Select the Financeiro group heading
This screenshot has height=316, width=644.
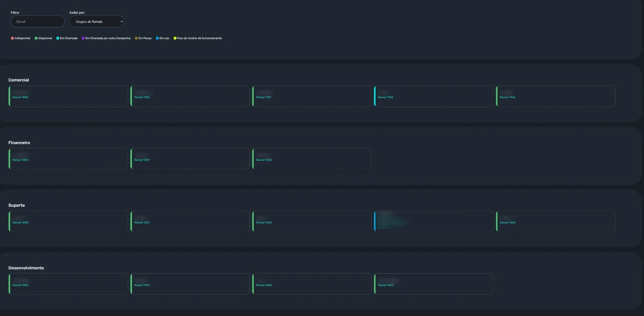19,143
